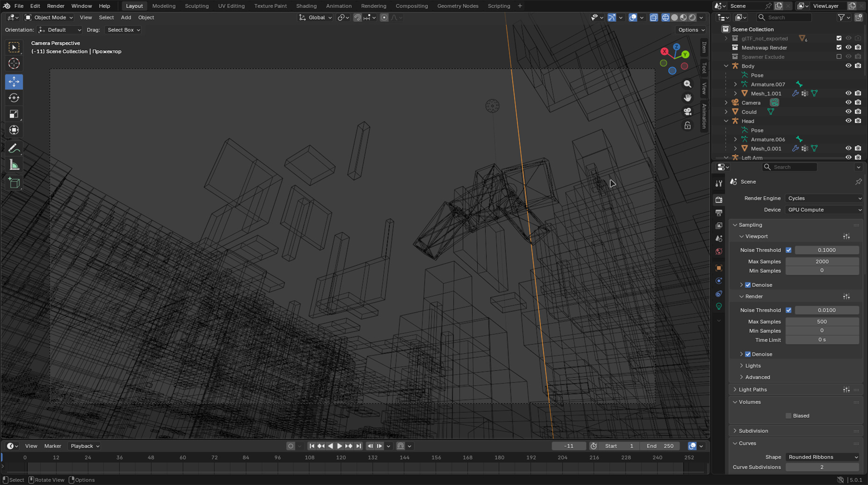Activate the Annotate pencil tool

(14, 148)
